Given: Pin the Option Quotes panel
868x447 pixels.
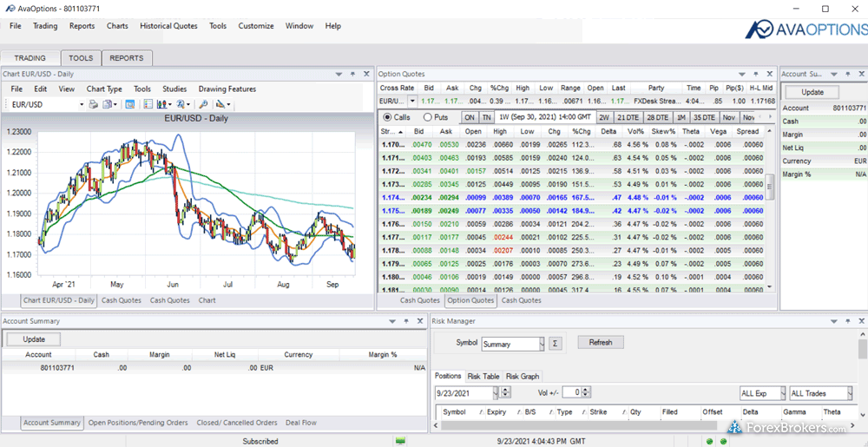Looking at the screenshot, I should pyautogui.click(x=756, y=75).
